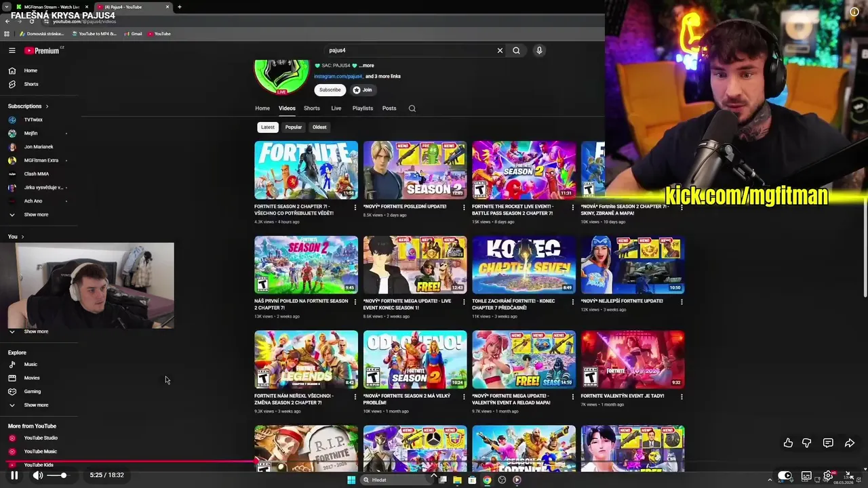Open the instagram.com/pajus4 link

coord(338,77)
